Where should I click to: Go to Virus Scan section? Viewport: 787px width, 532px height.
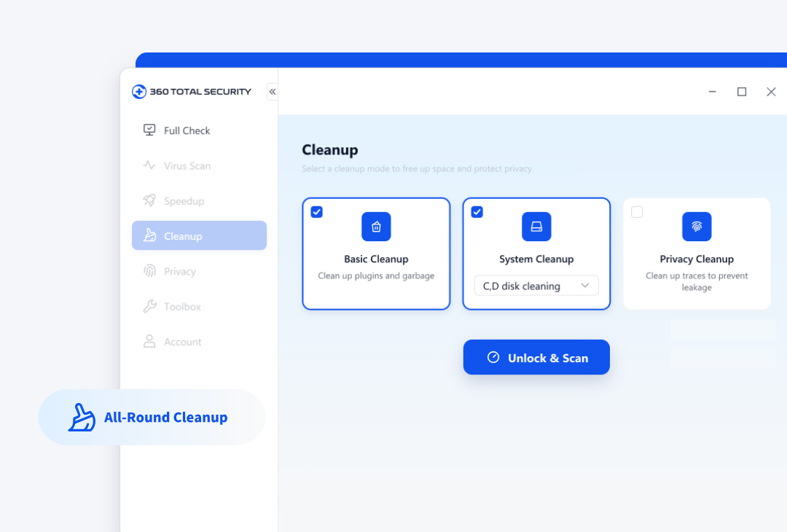click(199, 165)
